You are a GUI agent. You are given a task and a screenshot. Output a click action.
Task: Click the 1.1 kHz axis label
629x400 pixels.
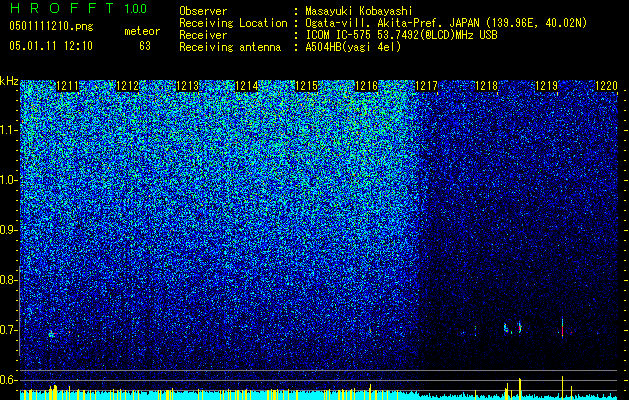(9, 130)
